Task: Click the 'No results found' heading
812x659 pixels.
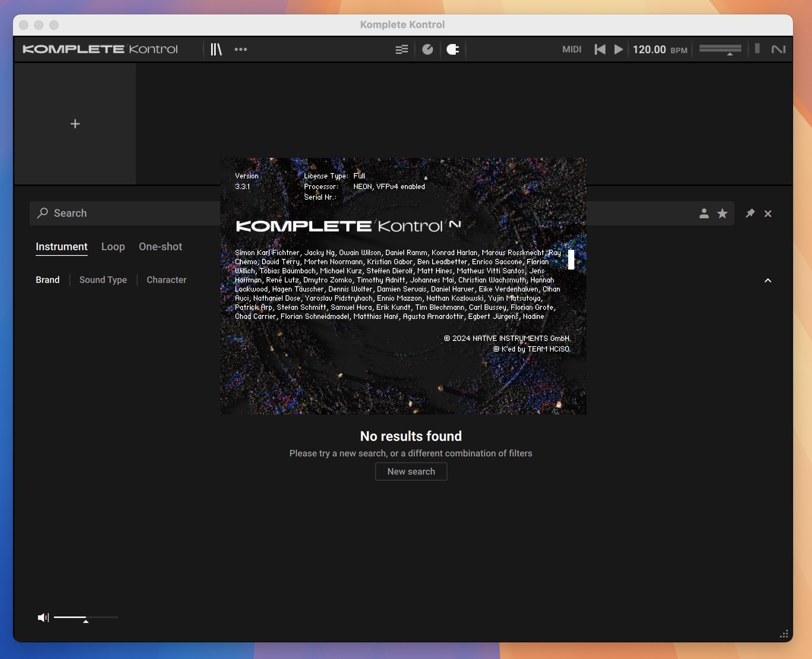Action: tap(411, 436)
